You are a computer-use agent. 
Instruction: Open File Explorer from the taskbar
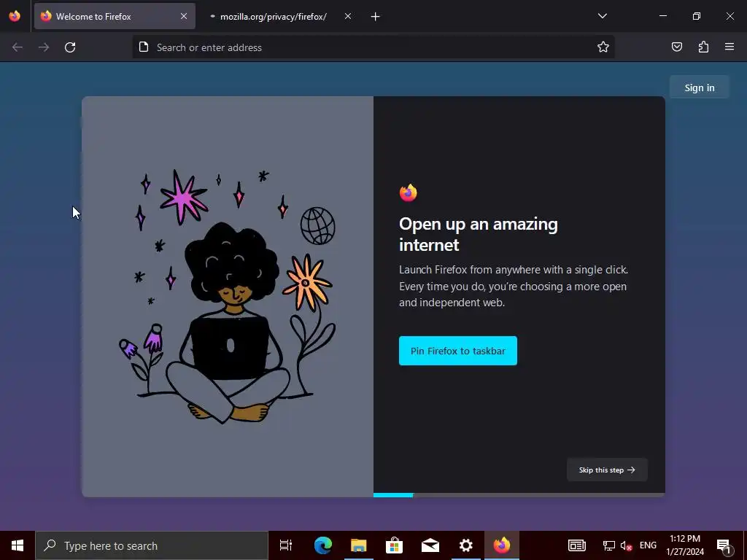click(359, 545)
